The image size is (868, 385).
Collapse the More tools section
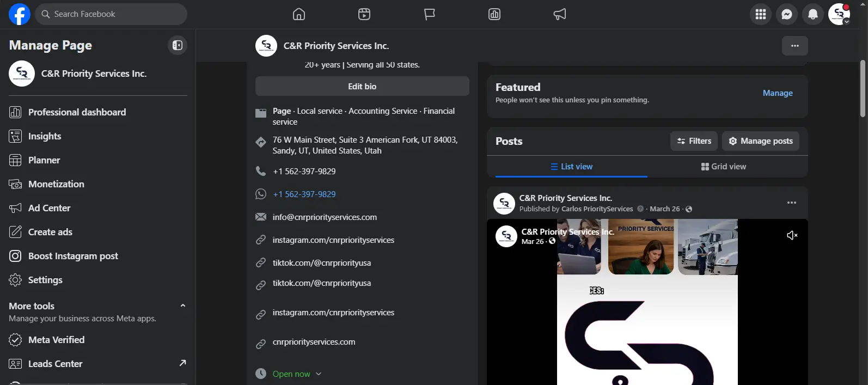coord(183,305)
